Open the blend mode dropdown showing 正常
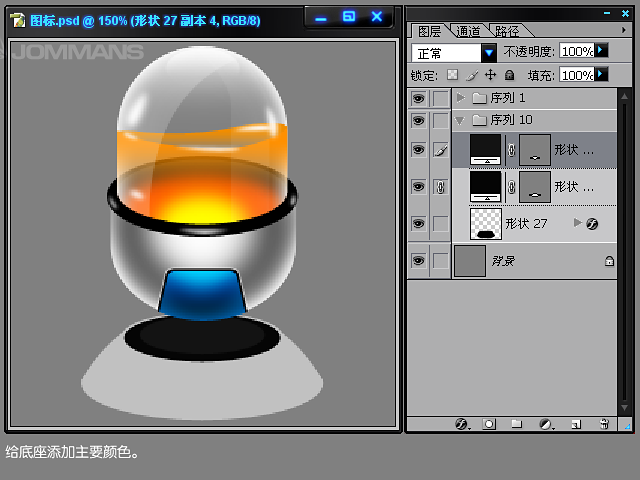 pos(489,53)
